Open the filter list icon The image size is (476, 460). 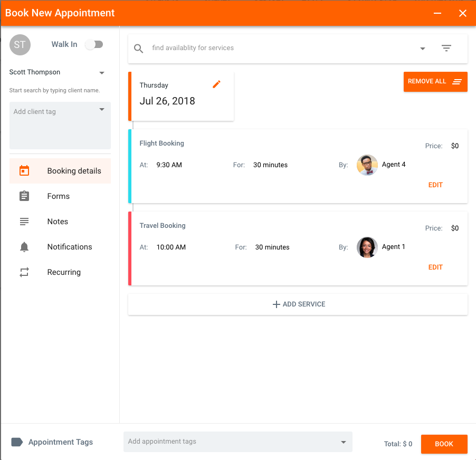pyautogui.click(x=446, y=48)
